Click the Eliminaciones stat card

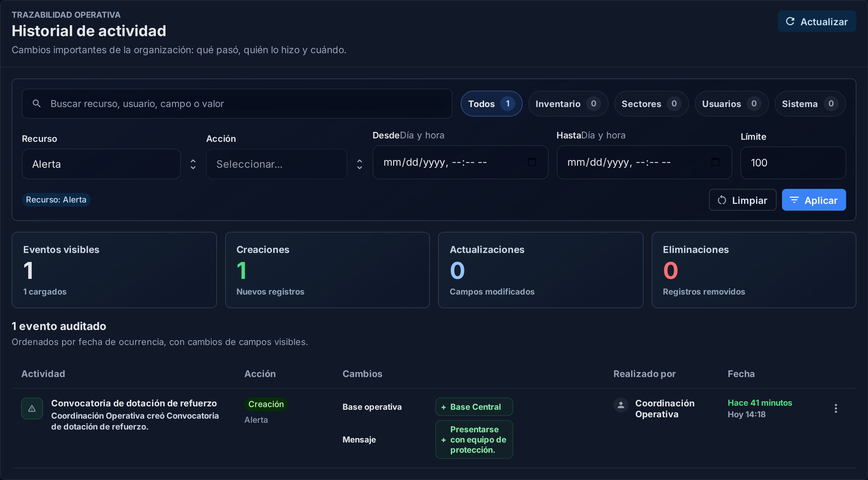[x=753, y=270]
